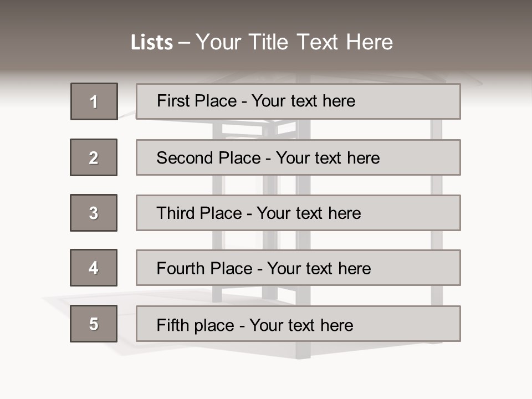Click the bold word Lists in title
532x399 pixels.
[151, 43]
